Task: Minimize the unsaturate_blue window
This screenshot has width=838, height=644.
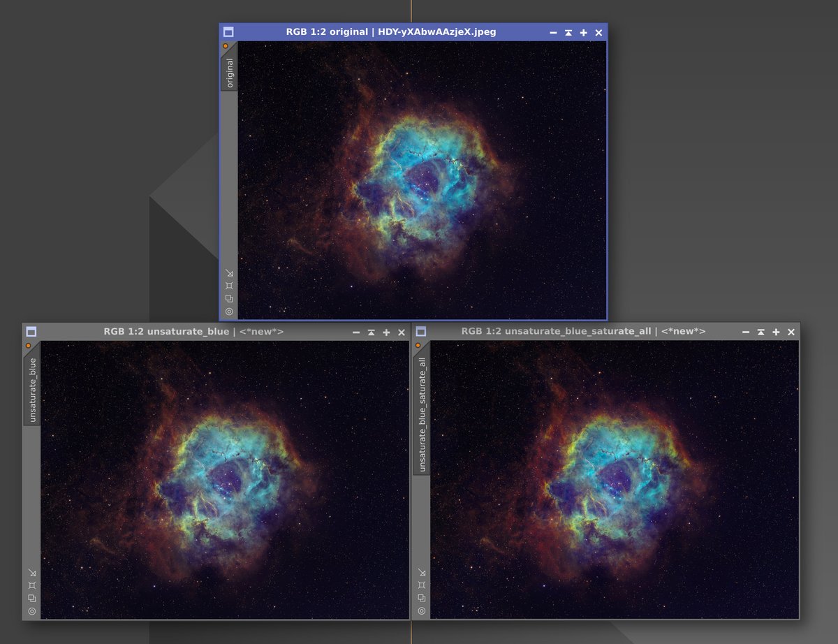Action: click(x=356, y=332)
